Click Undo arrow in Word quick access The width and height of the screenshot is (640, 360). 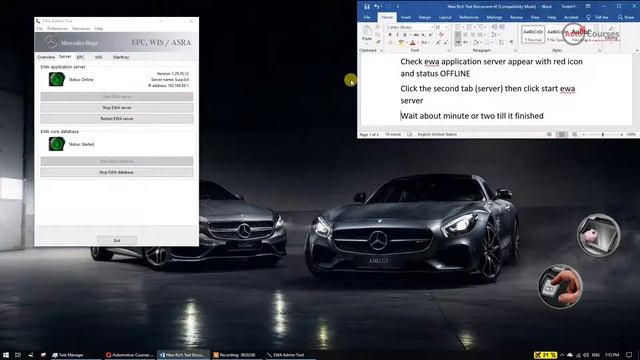pyautogui.click(x=376, y=6)
